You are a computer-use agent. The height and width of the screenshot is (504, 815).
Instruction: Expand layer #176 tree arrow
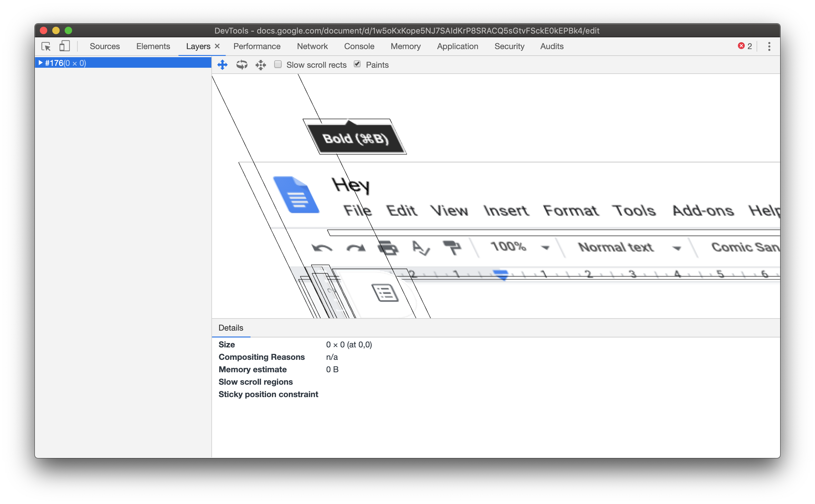[40, 63]
